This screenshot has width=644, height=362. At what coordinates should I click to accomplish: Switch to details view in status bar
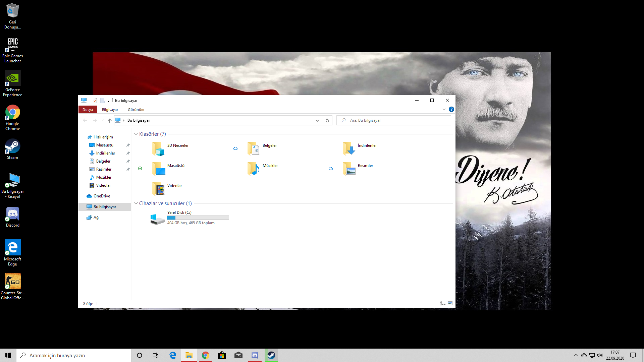click(443, 303)
